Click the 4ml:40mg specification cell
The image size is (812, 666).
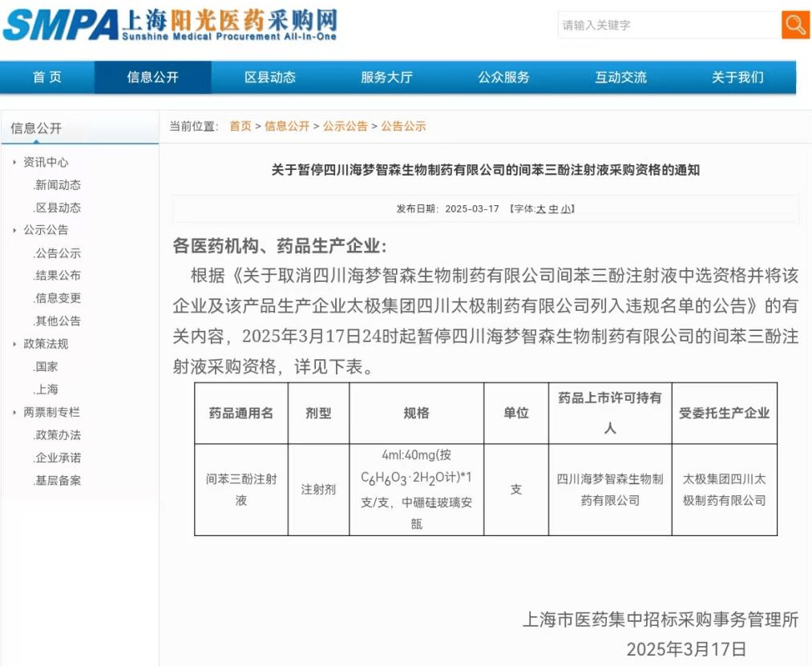pyautogui.click(x=416, y=490)
